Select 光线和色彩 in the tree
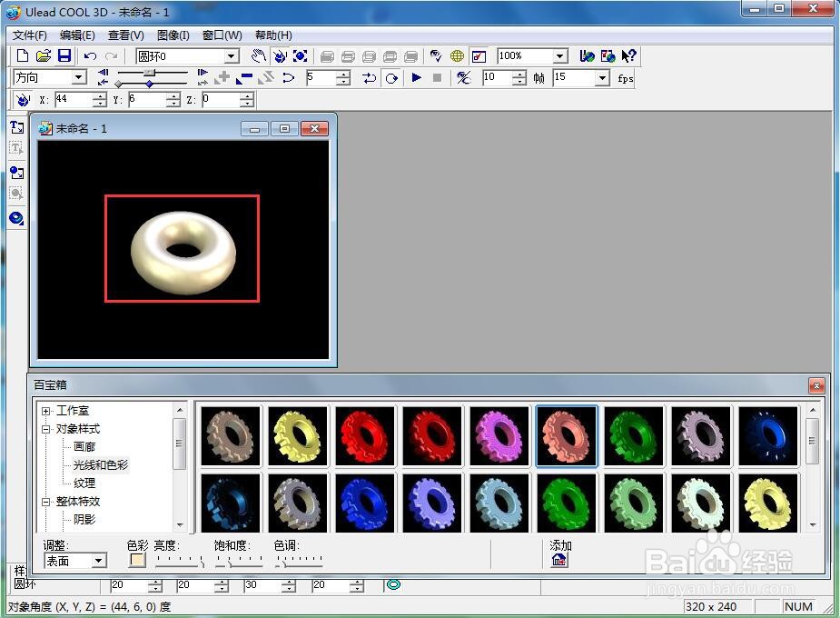The image size is (840, 618). click(x=101, y=464)
